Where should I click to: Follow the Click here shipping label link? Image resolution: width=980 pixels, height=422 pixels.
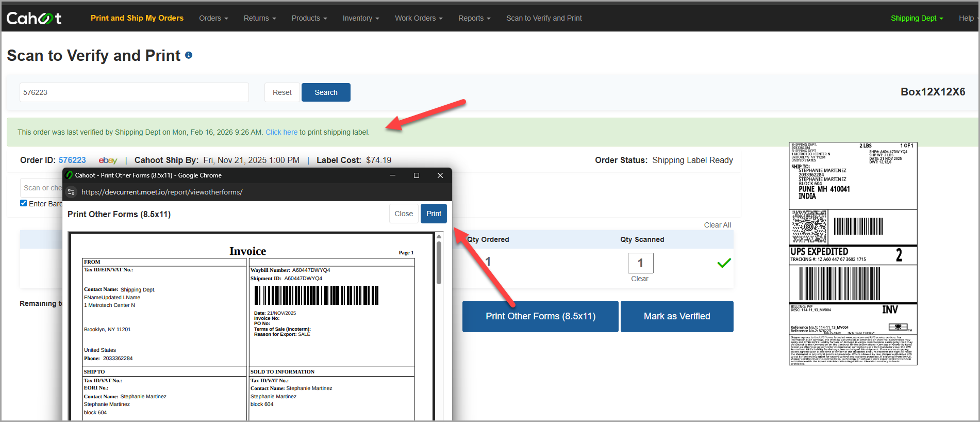(x=281, y=132)
